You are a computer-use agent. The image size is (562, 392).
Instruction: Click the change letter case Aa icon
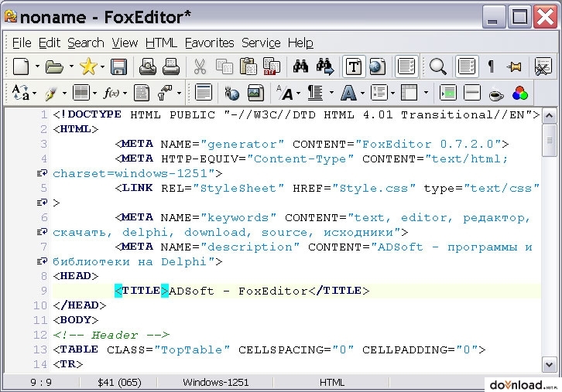coord(21,93)
